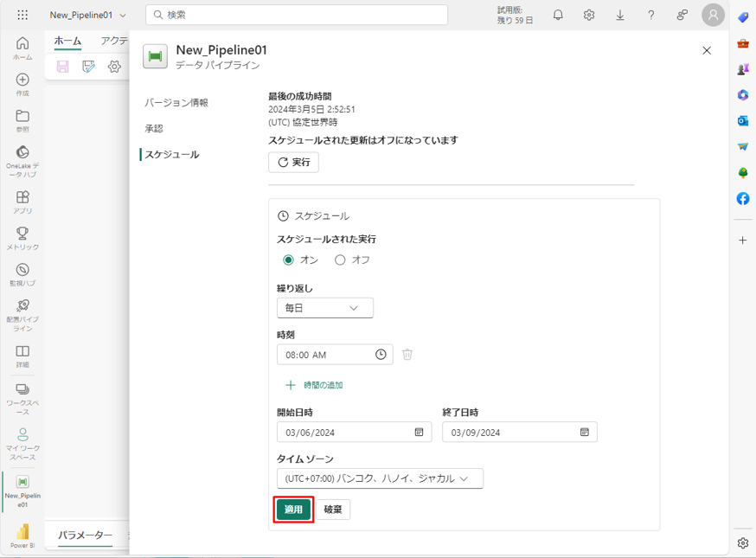The width and height of the screenshot is (756, 558).
Task: Open the time zone dropdown
Action: click(379, 478)
